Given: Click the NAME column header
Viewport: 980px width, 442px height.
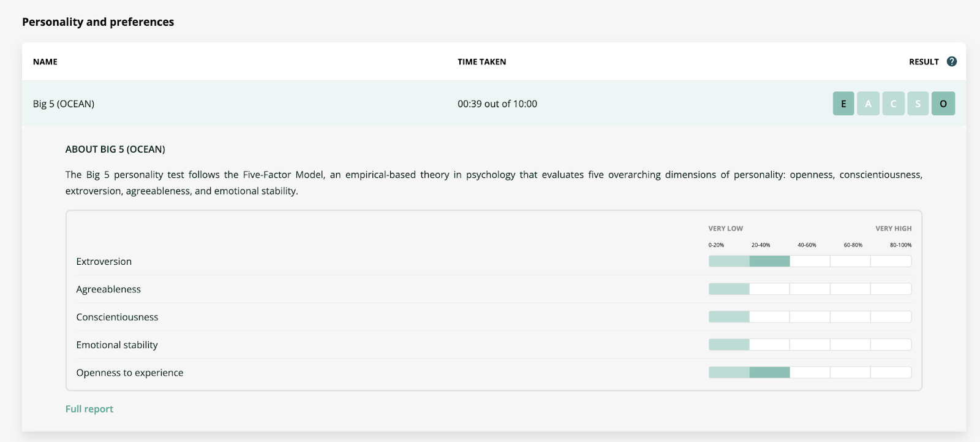Looking at the screenshot, I should pos(45,62).
